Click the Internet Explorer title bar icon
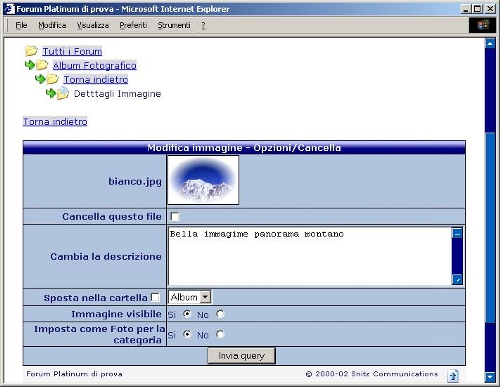Screen dimensions: 500x387 click(x=9, y=9)
